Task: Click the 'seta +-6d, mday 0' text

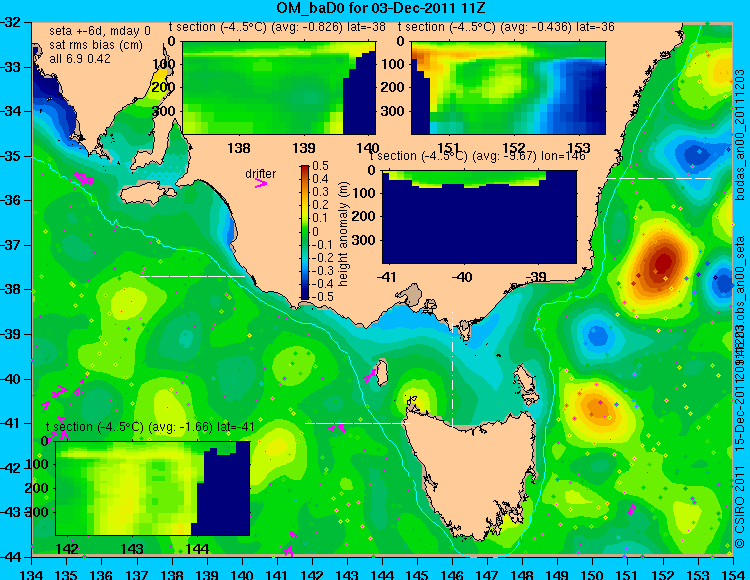Action: [100, 31]
